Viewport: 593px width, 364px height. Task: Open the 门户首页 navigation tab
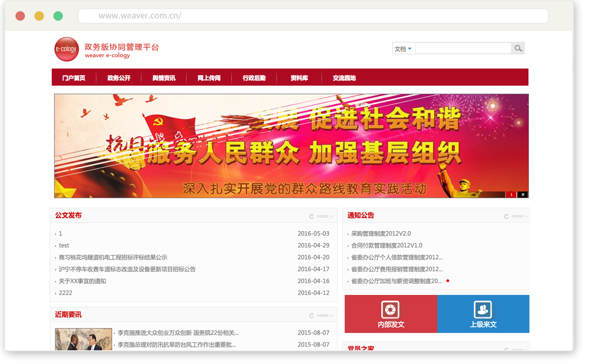(x=74, y=78)
